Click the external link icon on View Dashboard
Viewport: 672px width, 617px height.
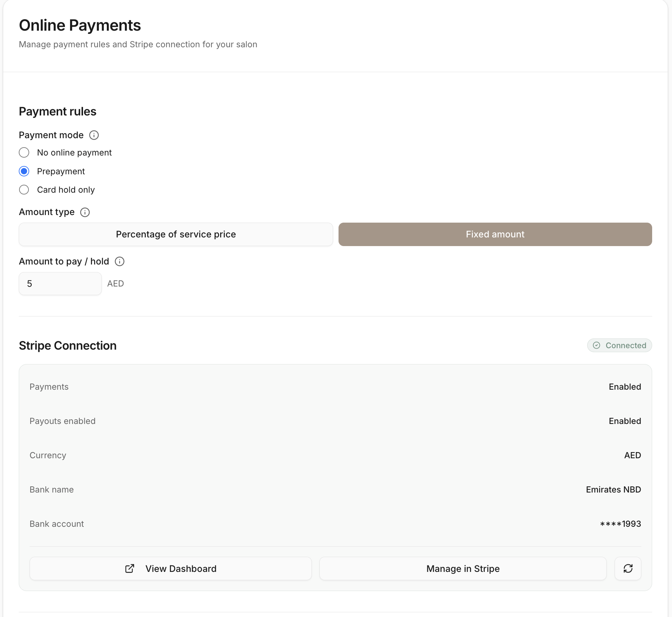129,569
